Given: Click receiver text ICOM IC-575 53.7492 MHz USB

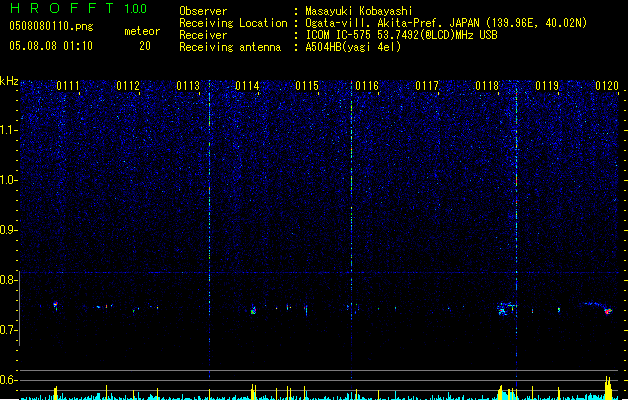Looking at the screenshot, I should [x=401, y=35].
